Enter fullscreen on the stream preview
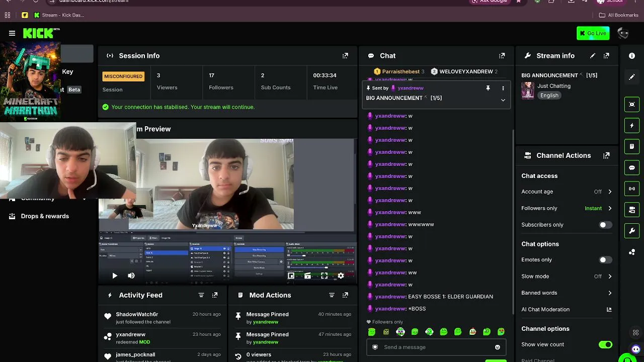The width and height of the screenshot is (644, 362). (x=324, y=276)
